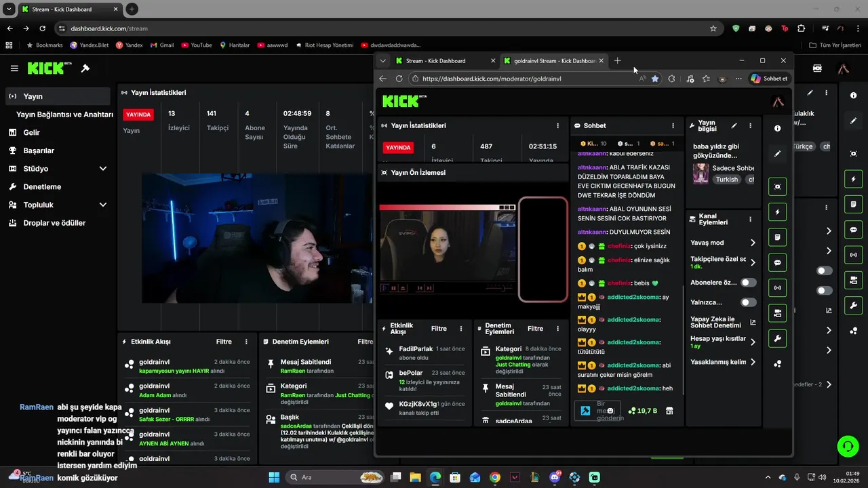Image resolution: width=868 pixels, height=488 pixels.
Task: Click Filtre in Chrome Etkinlik Akışı panel
Action: 224,342
